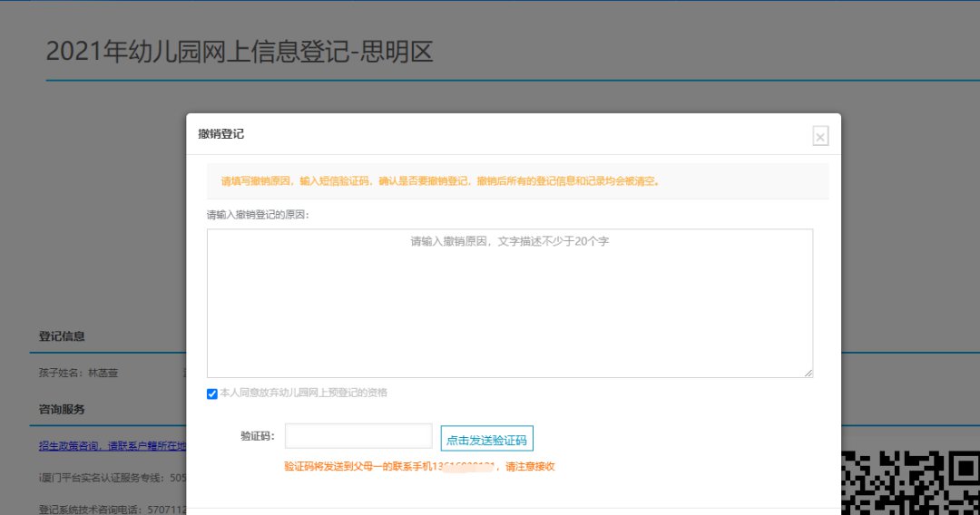
Task: Untick the 本人同意放弃 agreement checkbox
Action: pyautogui.click(x=212, y=394)
